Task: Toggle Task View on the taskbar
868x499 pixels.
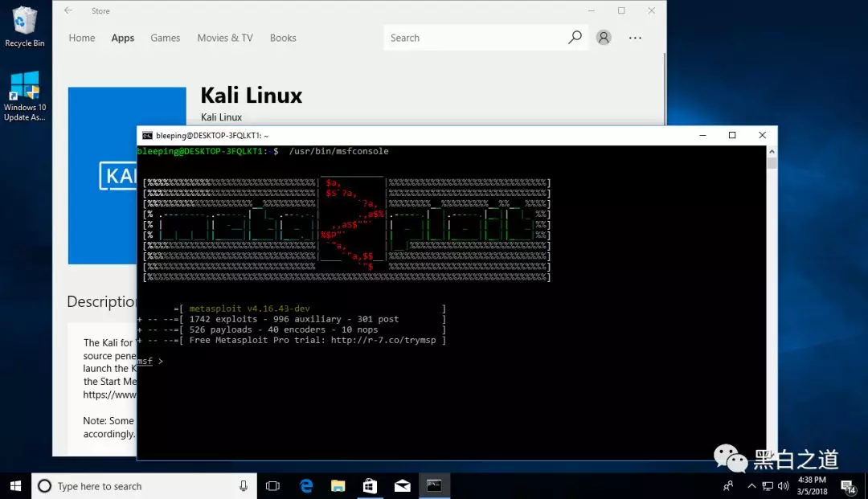Action: [x=272, y=485]
